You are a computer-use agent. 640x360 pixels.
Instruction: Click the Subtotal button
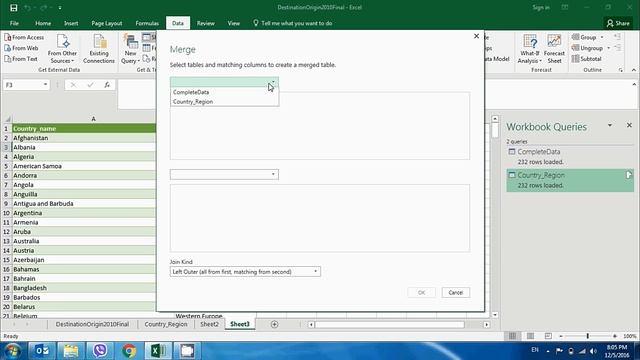point(587,59)
